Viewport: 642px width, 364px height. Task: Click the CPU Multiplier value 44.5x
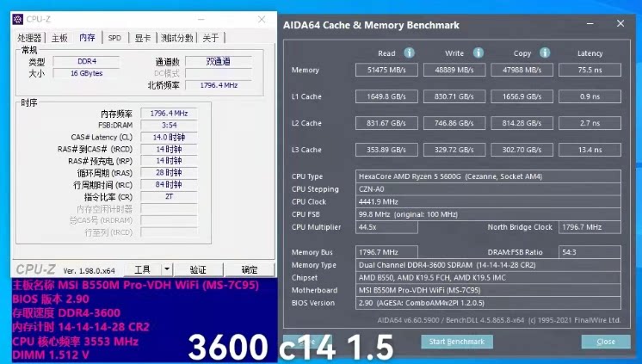coord(386,227)
